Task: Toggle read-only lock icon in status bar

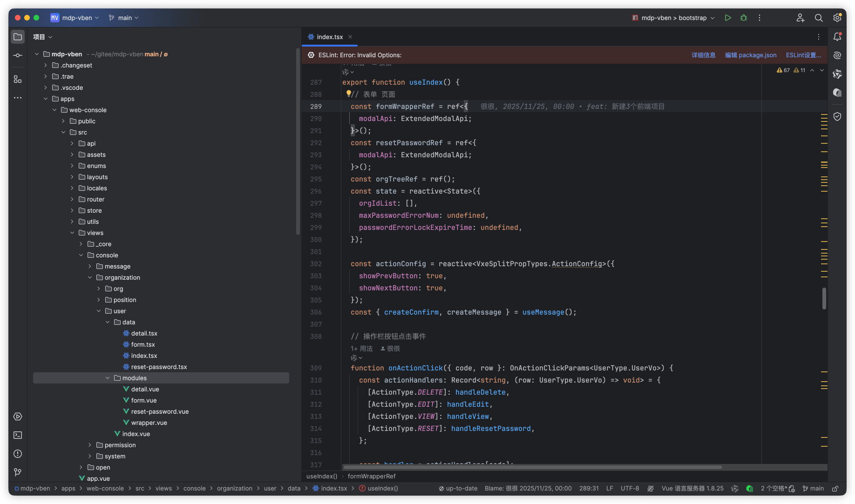Action: click(x=835, y=489)
